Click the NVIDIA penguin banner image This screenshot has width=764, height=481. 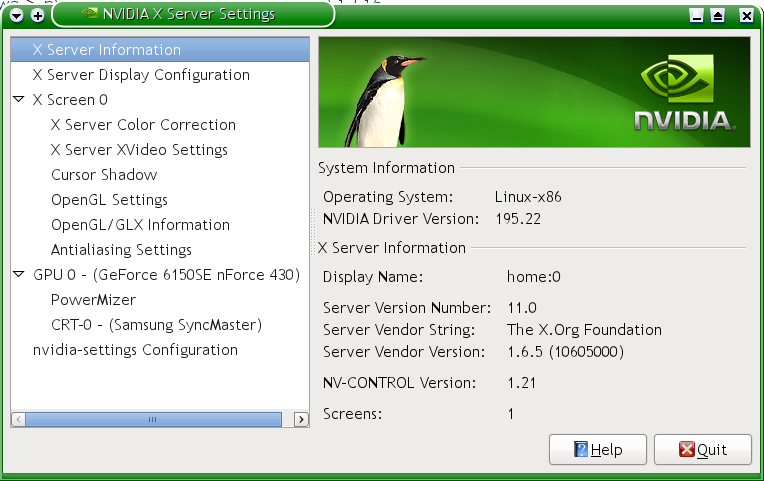[534, 92]
